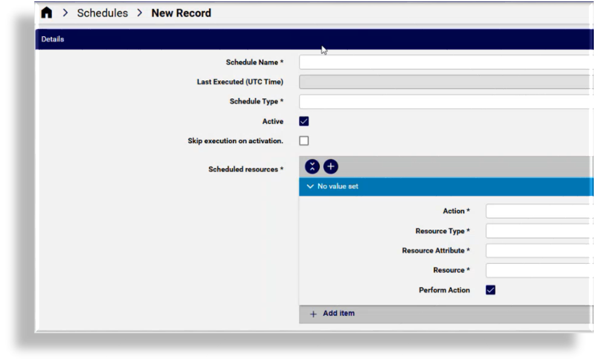Viewport: 595px width, 364px height.
Task: Click the collapse-all icon above scheduled resources
Action: click(x=311, y=166)
